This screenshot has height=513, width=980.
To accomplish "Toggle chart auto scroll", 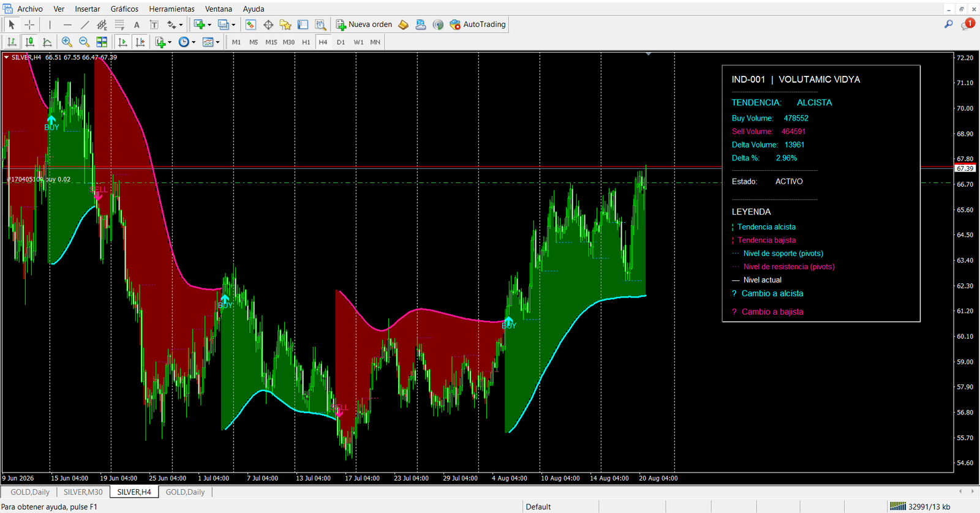I will coord(123,42).
